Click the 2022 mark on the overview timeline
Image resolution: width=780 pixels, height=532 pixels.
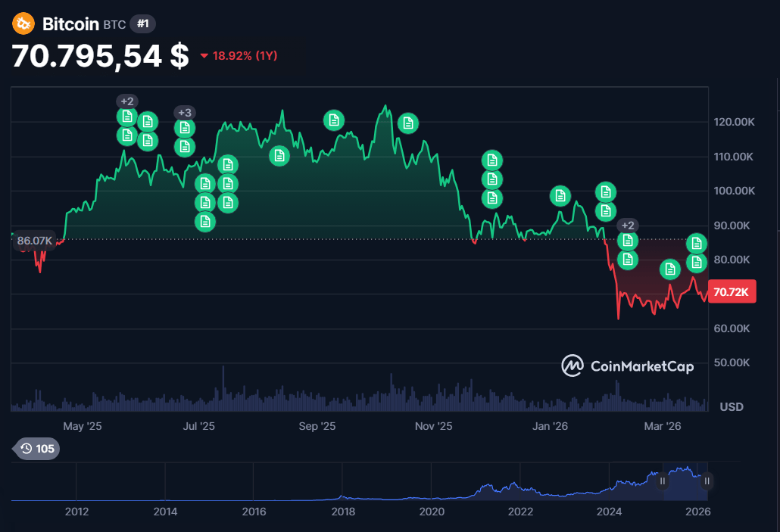(520, 511)
